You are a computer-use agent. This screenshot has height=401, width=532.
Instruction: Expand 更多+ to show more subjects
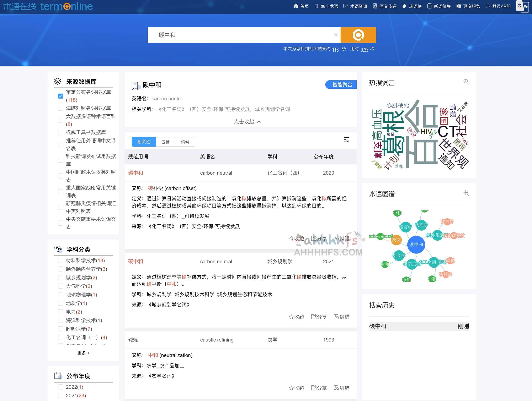(83, 353)
